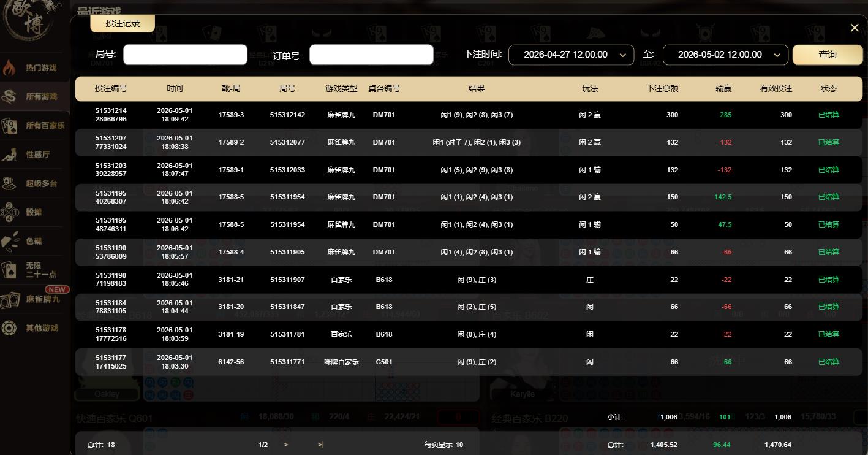868x455 pixels.
Task: Click the 局号 input field
Action: tap(185, 55)
